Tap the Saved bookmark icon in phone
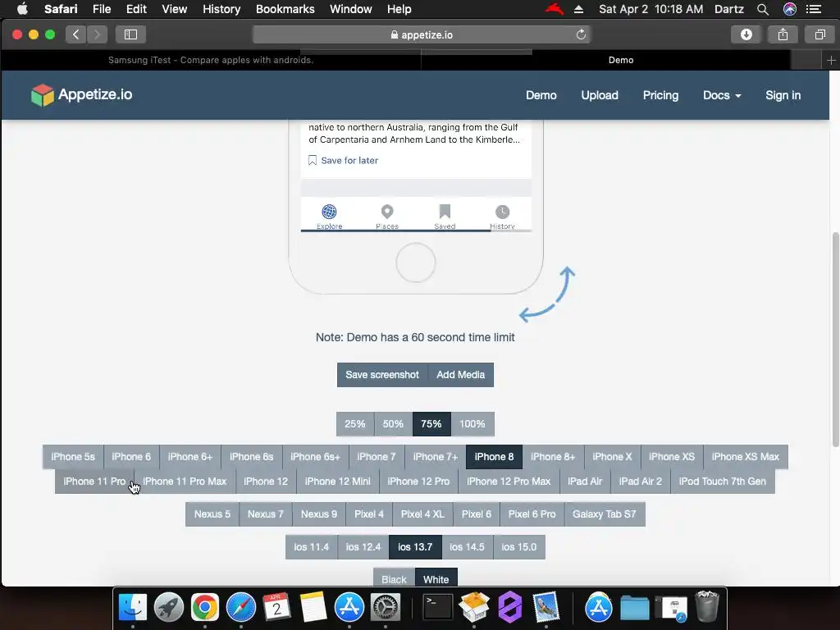 pos(445,211)
